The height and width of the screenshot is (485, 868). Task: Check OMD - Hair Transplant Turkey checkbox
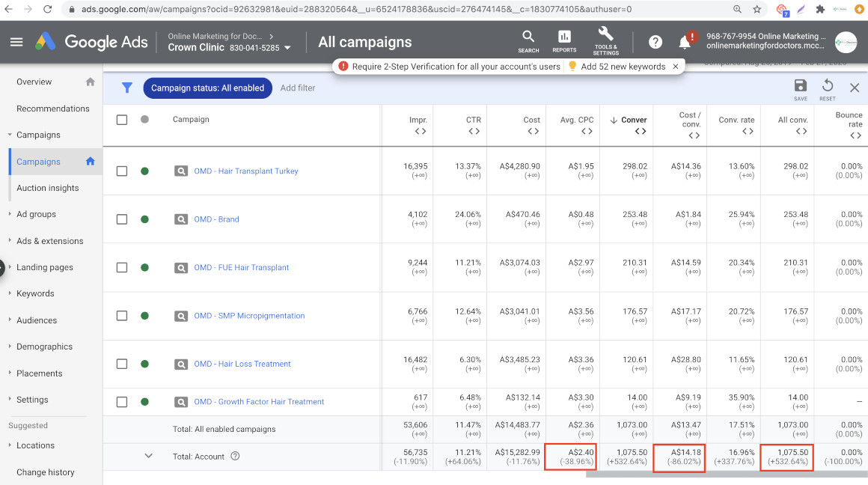[122, 171]
